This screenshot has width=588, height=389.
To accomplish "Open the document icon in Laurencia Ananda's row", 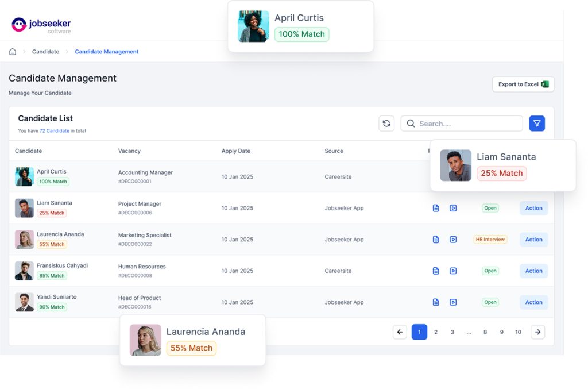I will tap(436, 240).
